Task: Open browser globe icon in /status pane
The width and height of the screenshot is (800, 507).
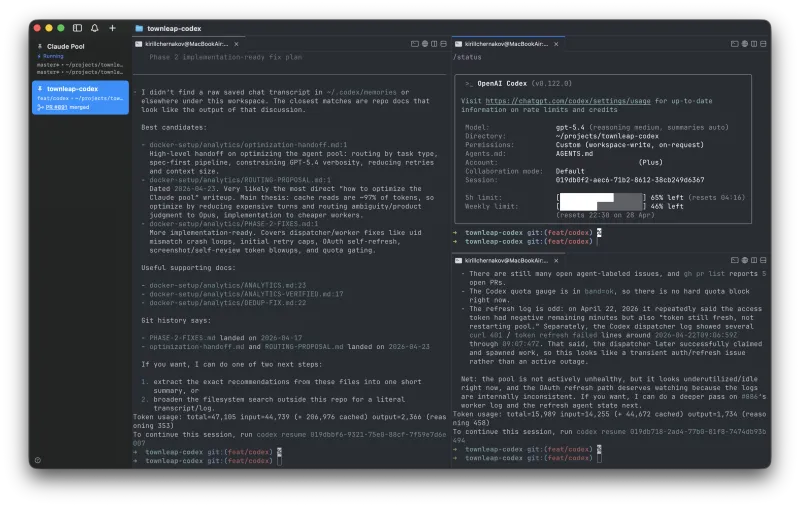Action: point(744,44)
